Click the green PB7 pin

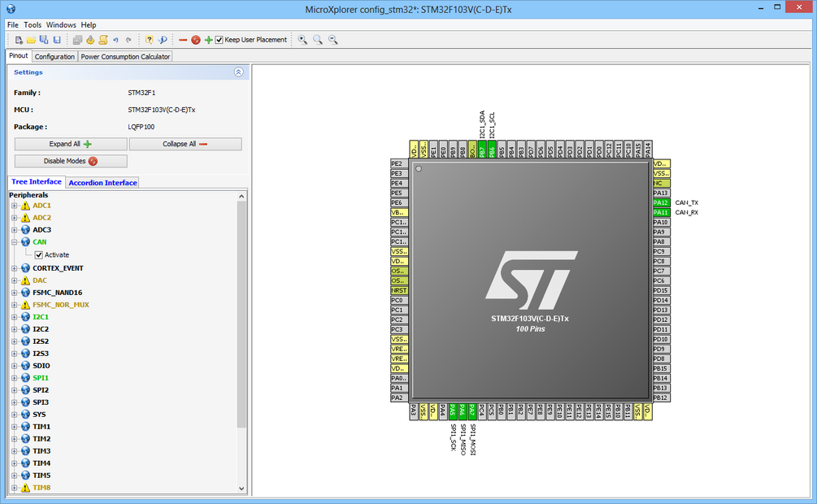[x=482, y=149]
